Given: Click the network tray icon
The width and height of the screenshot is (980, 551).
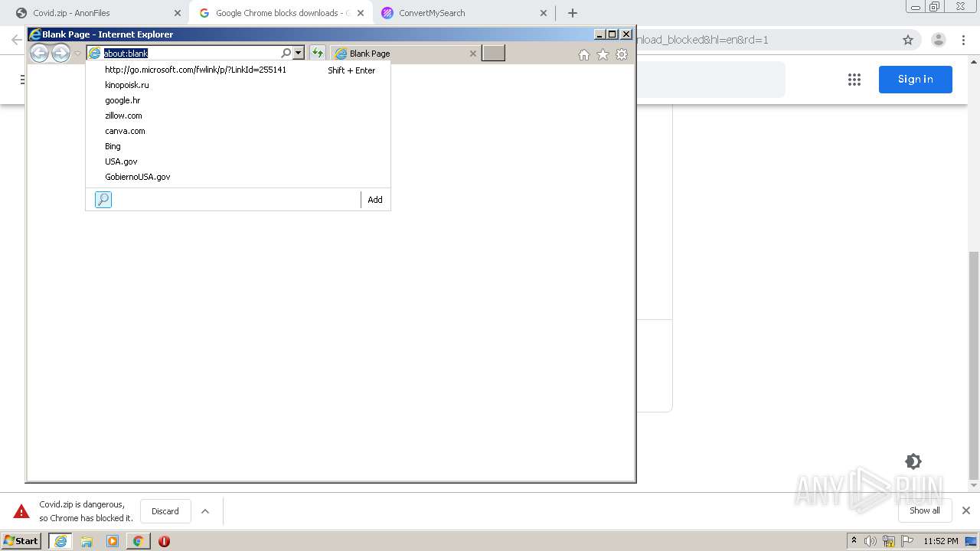Looking at the screenshot, I should coord(889,541).
